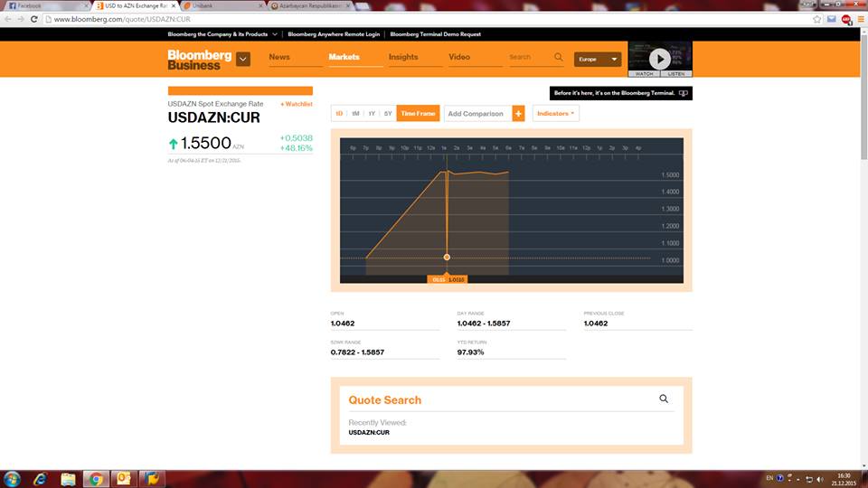
Task: Click the Bloomberg Business logo
Action: [199, 60]
